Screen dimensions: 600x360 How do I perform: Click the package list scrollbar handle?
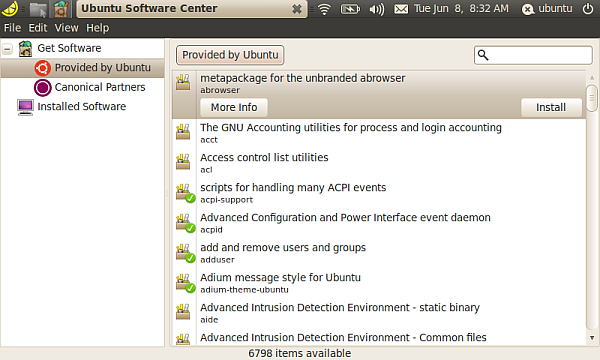(592, 98)
